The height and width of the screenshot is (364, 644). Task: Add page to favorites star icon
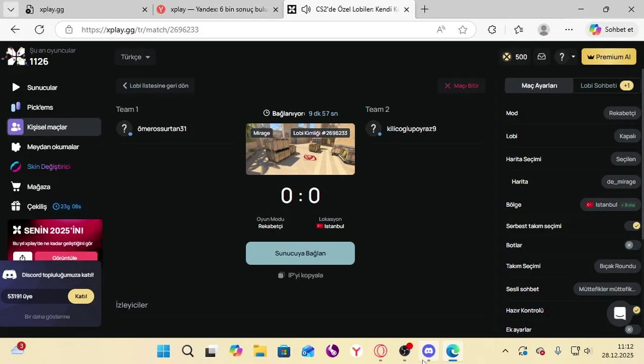[x=463, y=30]
